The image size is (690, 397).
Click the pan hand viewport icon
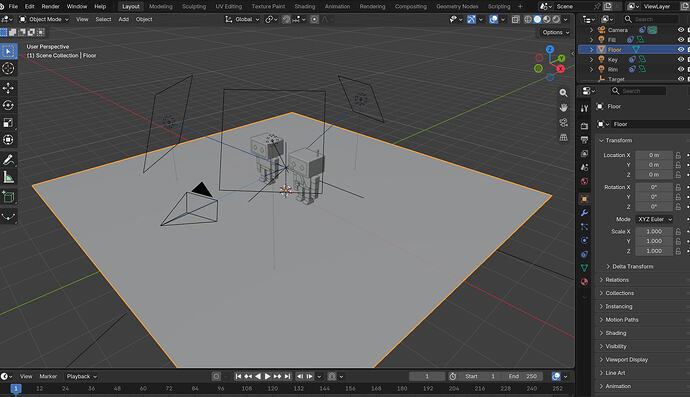point(563,108)
